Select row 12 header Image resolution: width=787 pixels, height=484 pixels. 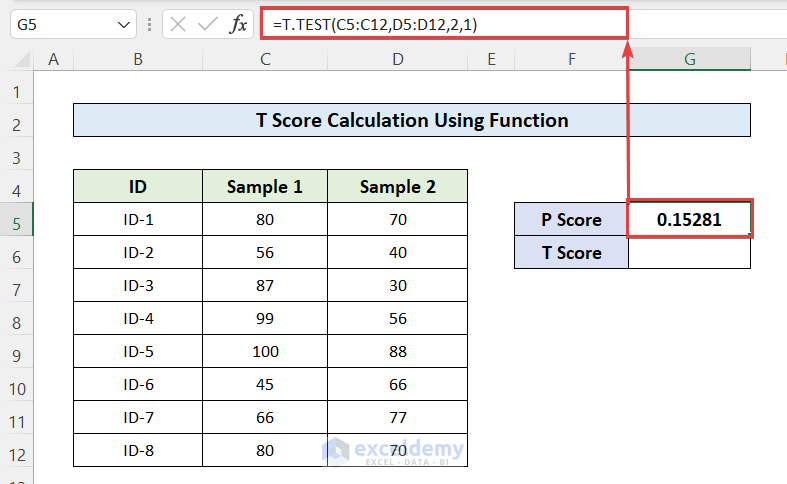click(x=16, y=449)
